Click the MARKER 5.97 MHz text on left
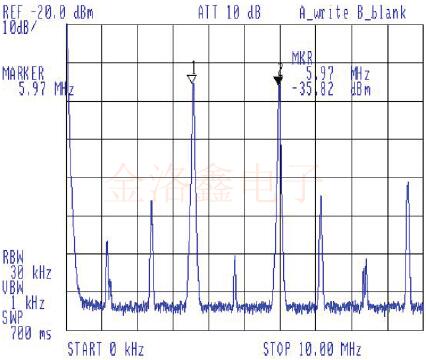This screenshot has height=360, width=426. pos(38,81)
